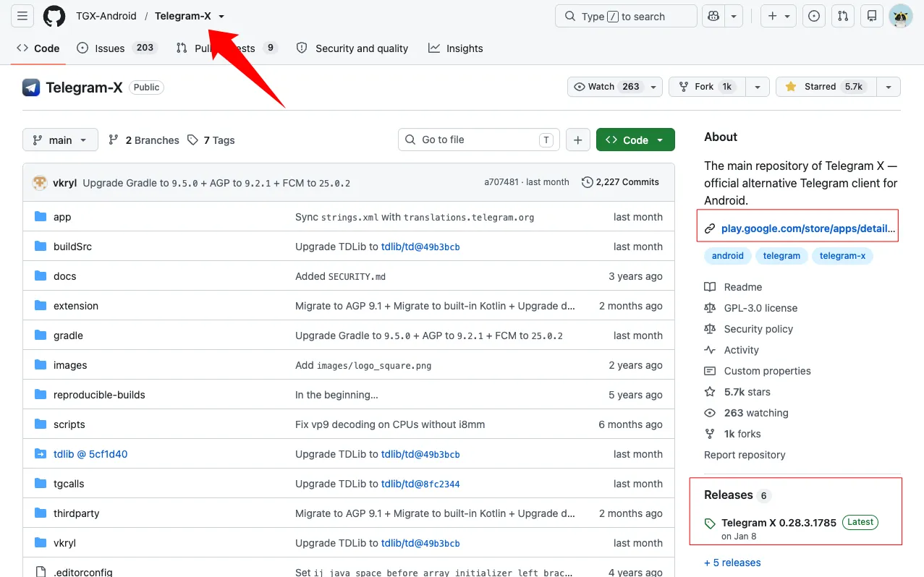This screenshot has height=577, width=924.
Task: Switch to the Pull requests tab
Action: [226, 48]
